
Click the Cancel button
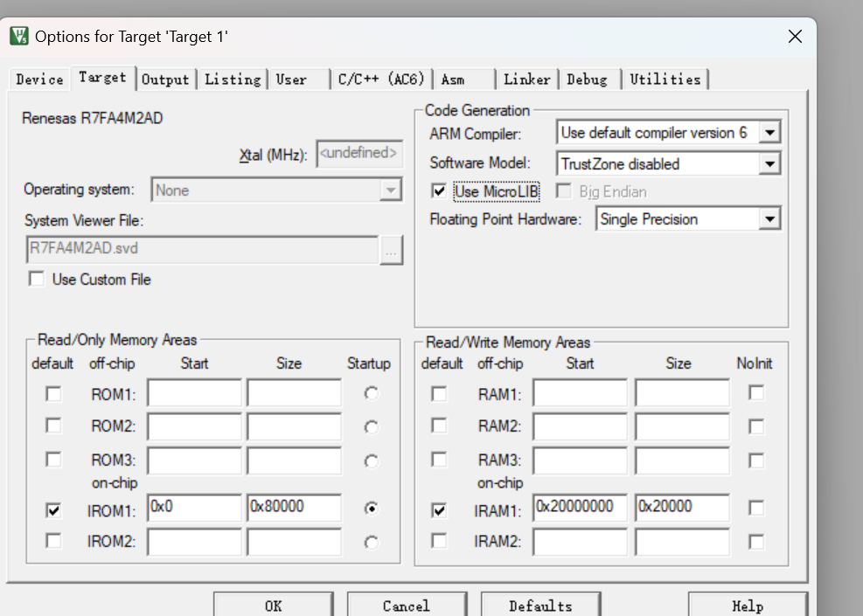point(407,605)
